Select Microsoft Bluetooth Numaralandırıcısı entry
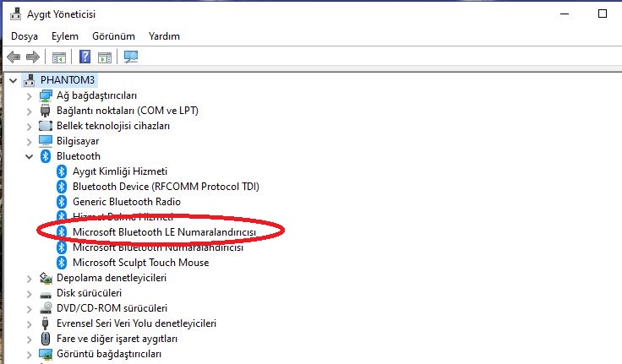Image resolution: width=622 pixels, height=364 pixels. (158, 247)
